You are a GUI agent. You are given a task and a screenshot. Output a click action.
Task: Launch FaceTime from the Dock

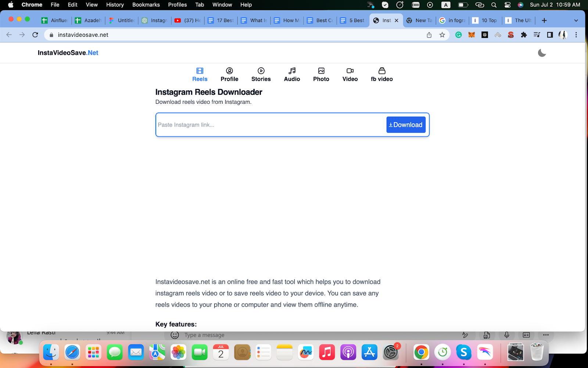point(200,352)
